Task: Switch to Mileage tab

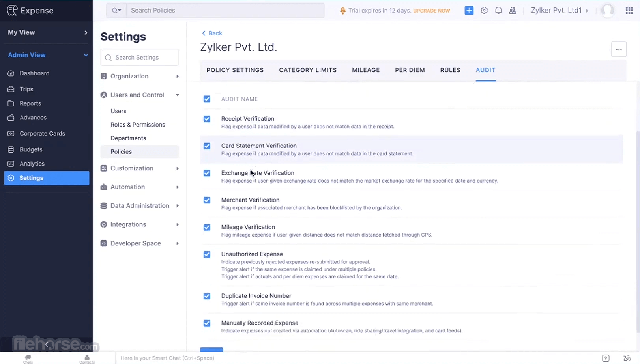Action: [x=366, y=70]
